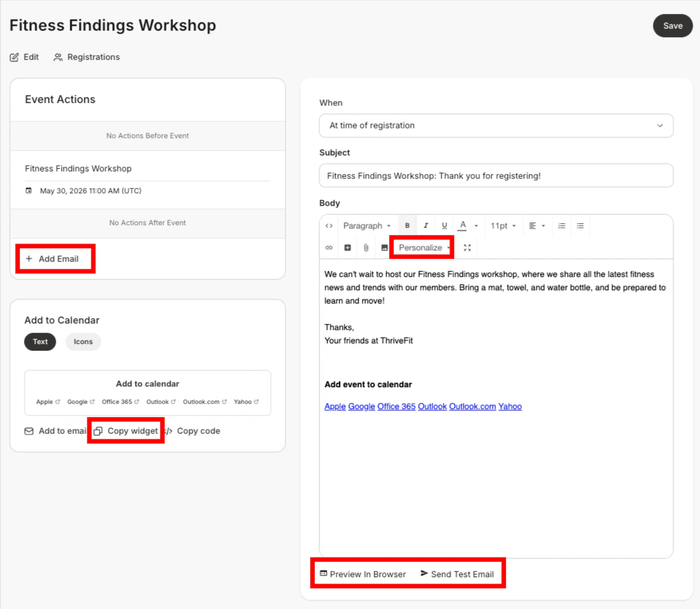Click the envelope icon next to Add to email
The image size is (700, 609).
[x=29, y=431]
